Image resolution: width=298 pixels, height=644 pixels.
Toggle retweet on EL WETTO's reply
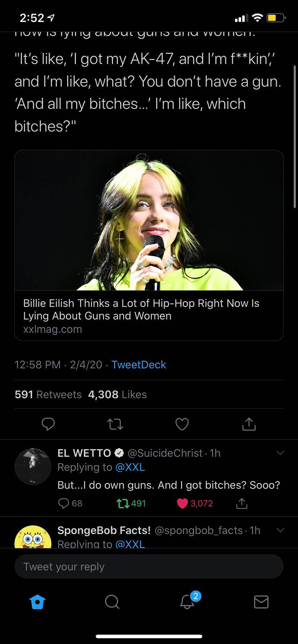click(123, 503)
